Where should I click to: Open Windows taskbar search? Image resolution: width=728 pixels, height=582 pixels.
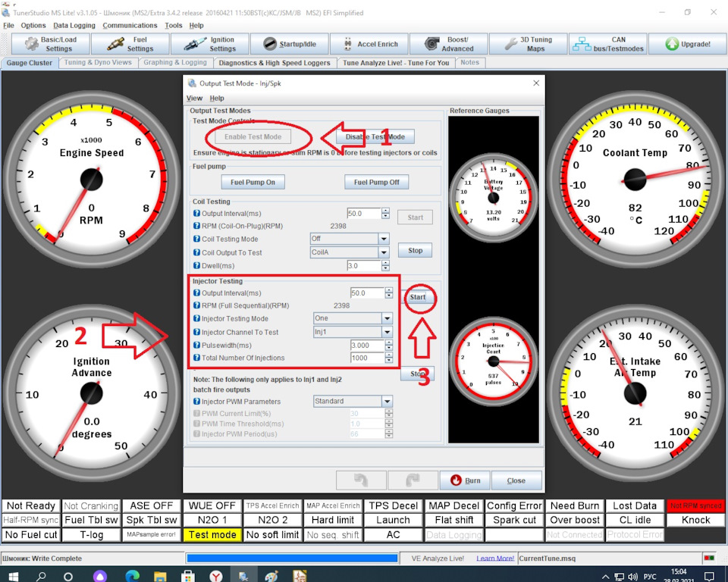point(41,576)
